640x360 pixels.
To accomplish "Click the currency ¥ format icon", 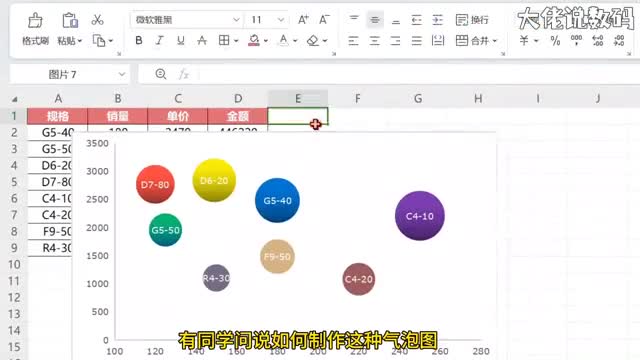I will tap(524, 40).
